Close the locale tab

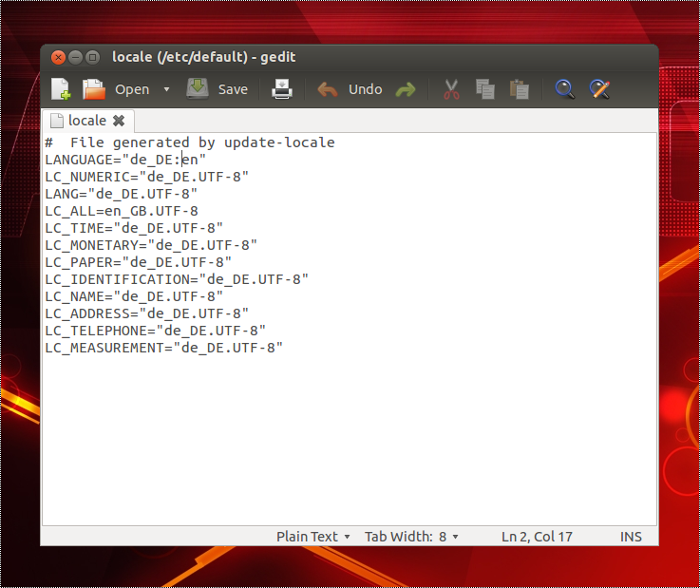click(119, 121)
